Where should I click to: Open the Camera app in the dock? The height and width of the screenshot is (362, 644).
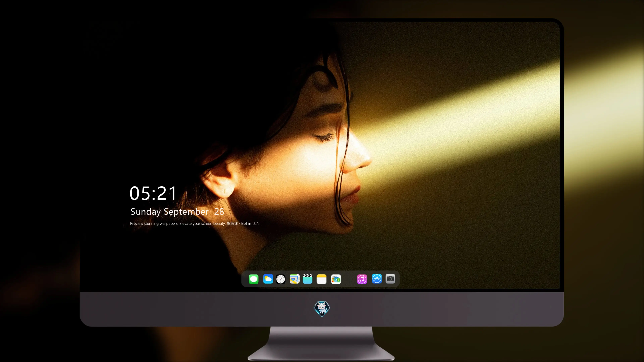[x=390, y=279]
